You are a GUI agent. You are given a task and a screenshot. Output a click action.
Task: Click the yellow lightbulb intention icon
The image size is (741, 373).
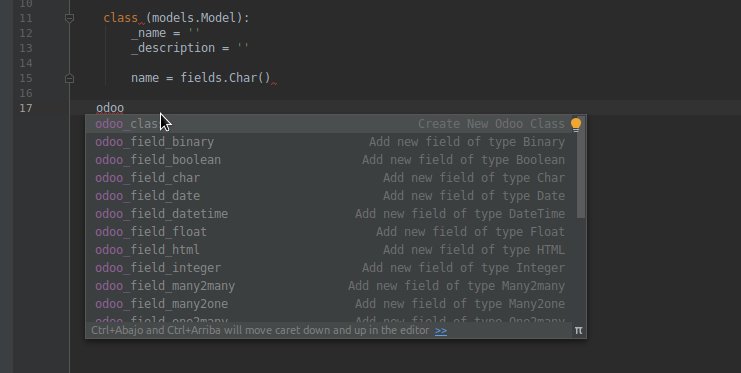[x=576, y=124]
